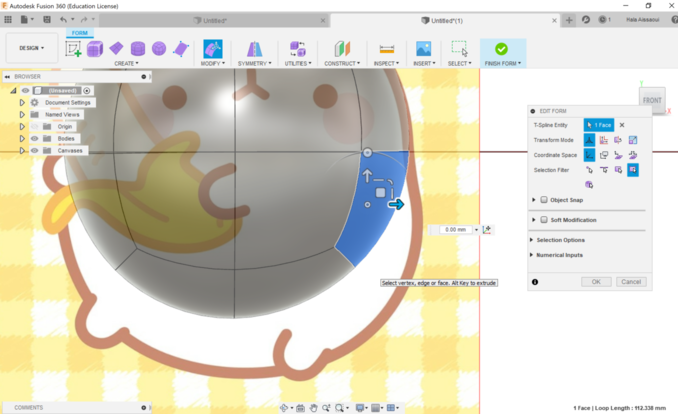This screenshot has height=414, width=678.
Task: Set selection filter to Edge
Action: (x=604, y=170)
